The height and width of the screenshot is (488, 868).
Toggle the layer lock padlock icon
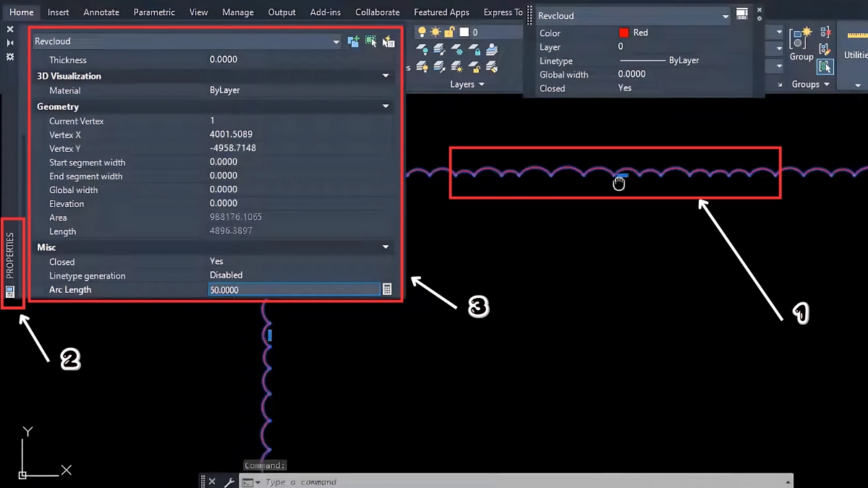449,32
